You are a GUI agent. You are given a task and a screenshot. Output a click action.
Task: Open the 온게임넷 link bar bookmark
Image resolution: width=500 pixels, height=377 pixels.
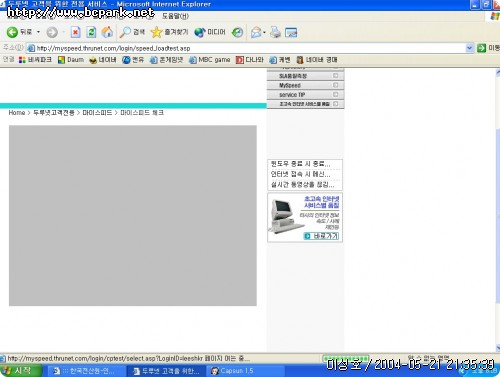(x=166, y=60)
